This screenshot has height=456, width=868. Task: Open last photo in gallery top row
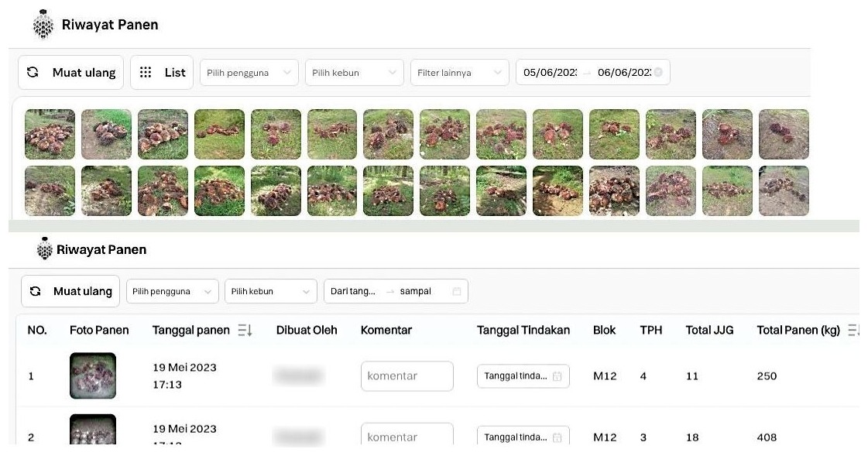pos(784,135)
